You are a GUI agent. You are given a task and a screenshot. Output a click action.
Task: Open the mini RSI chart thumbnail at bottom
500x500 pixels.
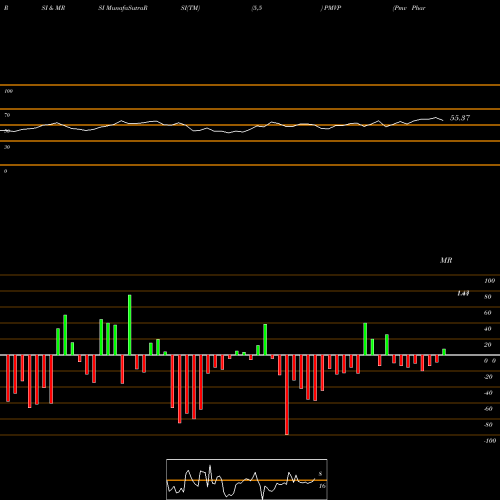(x=247, y=479)
